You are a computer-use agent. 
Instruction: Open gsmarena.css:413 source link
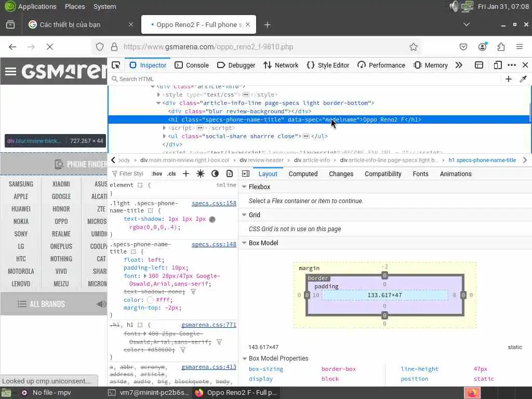pos(209,367)
